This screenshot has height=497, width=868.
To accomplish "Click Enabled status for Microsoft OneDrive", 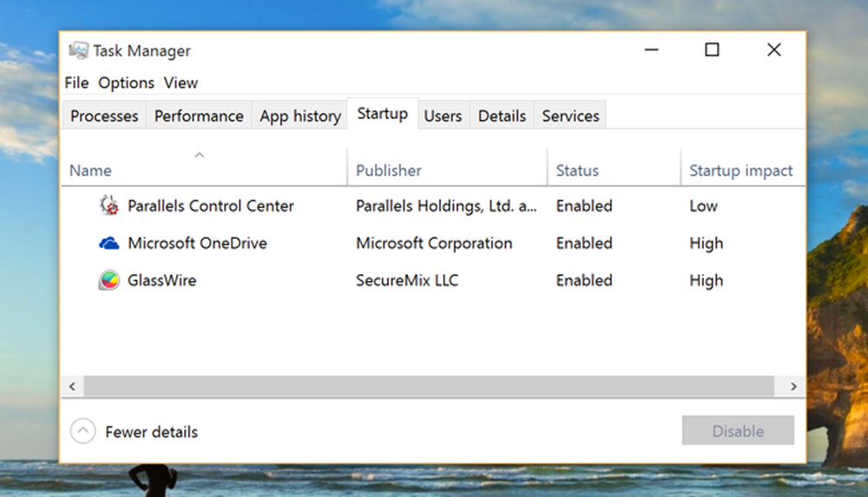I will (x=584, y=243).
